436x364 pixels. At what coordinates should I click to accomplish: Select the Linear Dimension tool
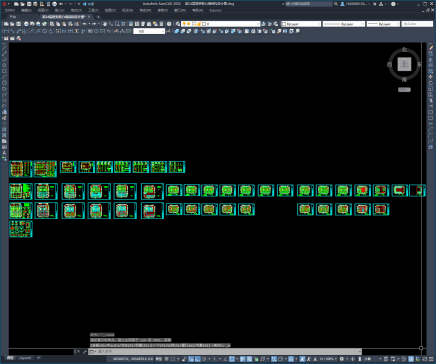pyautogui.click(x=6, y=31)
